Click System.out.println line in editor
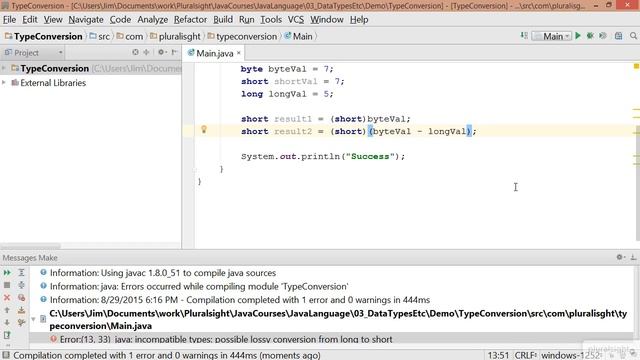This screenshot has width=640, height=360. point(323,156)
